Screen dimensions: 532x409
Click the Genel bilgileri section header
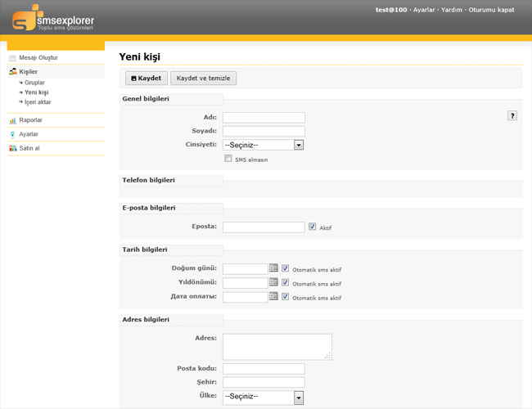pos(171,99)
